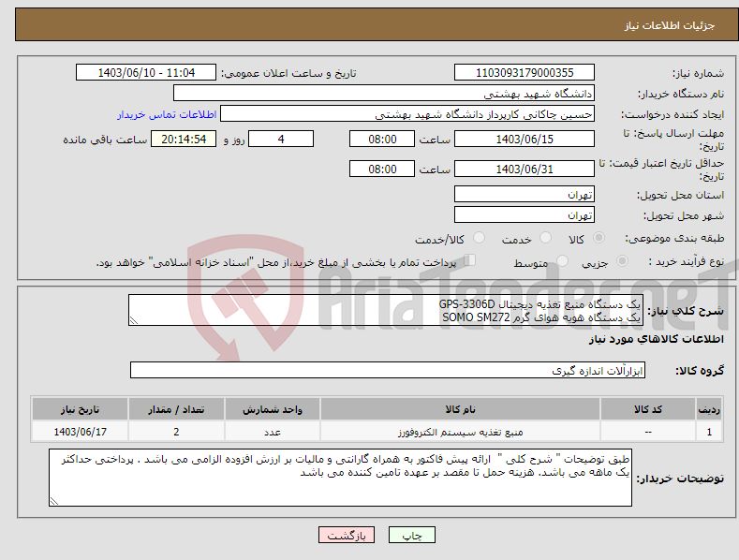
Task: Click the اطلاعات کالاهای مورد نیاز heading
Action: pyautogui.click(x=656, y=339)
